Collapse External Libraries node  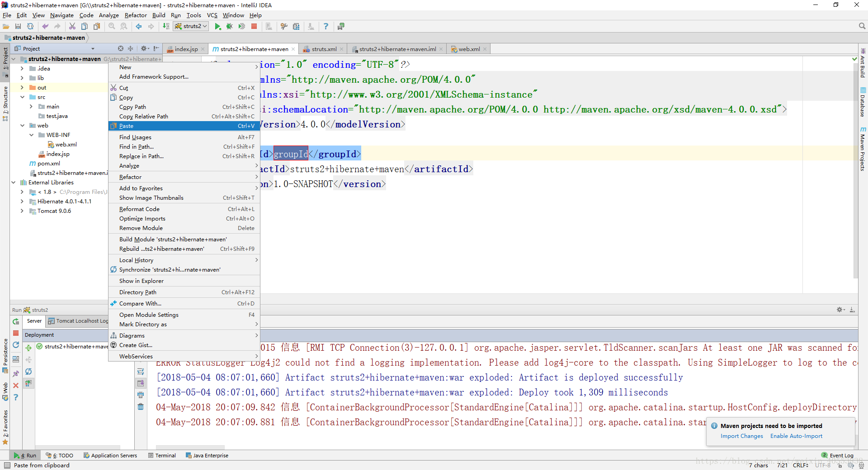coord(14,183)
